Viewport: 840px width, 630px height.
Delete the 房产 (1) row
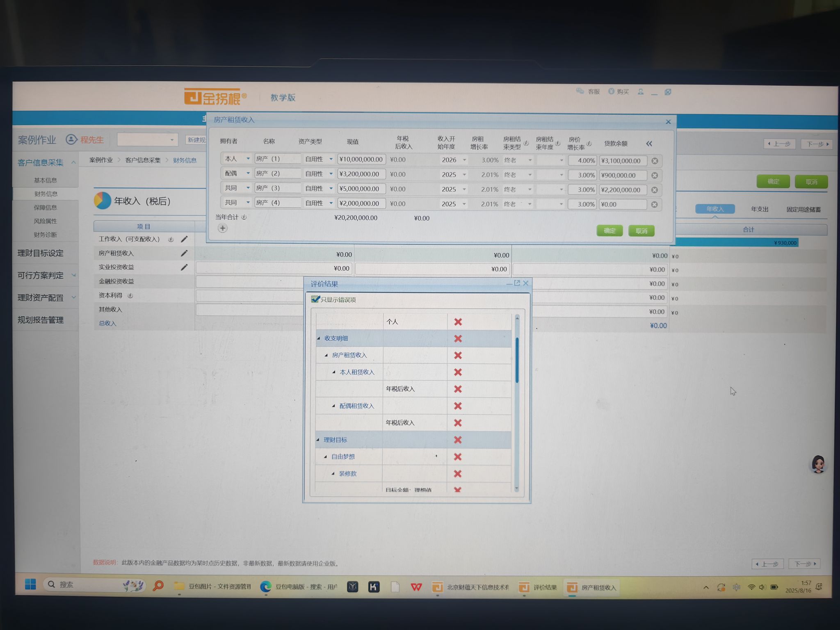(655, 161)
